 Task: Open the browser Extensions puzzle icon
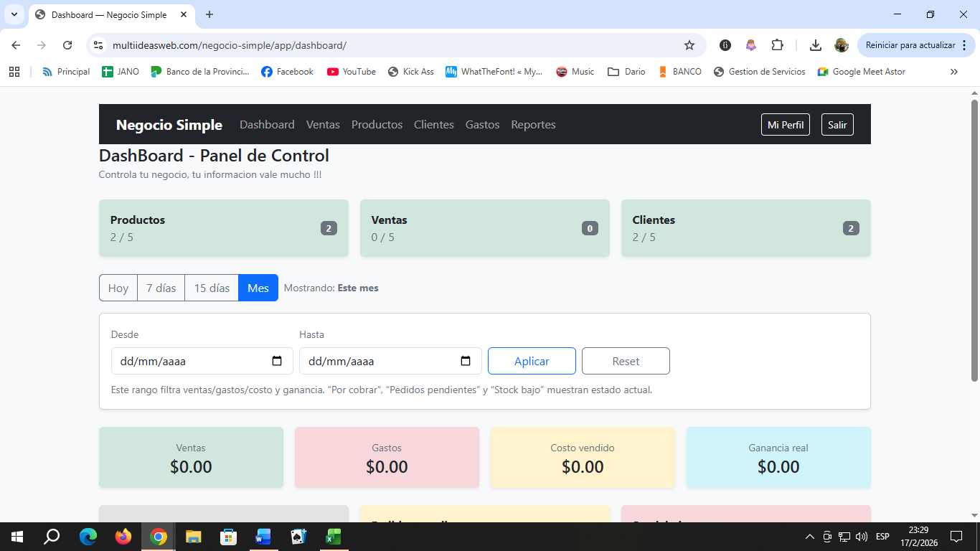(778, 44)
